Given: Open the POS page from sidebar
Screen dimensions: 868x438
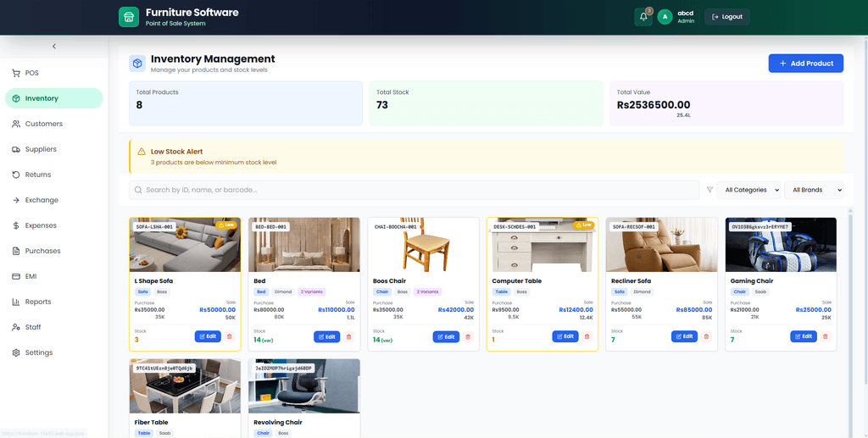Looking at the screenshot, I should [53, 73].
